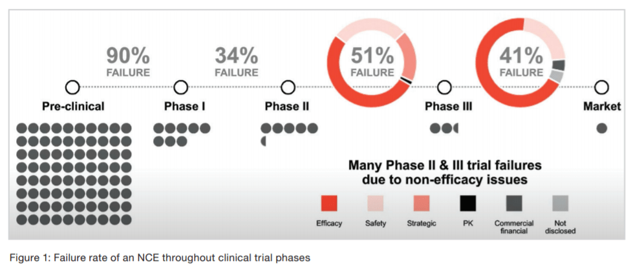Image resolution: width=644 pixels, height=279 pixels.
Task: Click the 51% failure donut chart
Action: click(x=372, y=63)
